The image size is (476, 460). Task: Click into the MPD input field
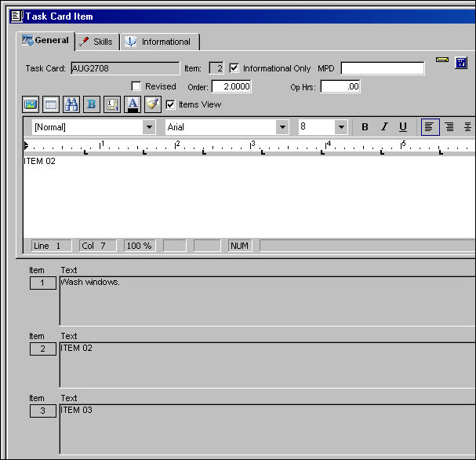[x=383, y=68]
